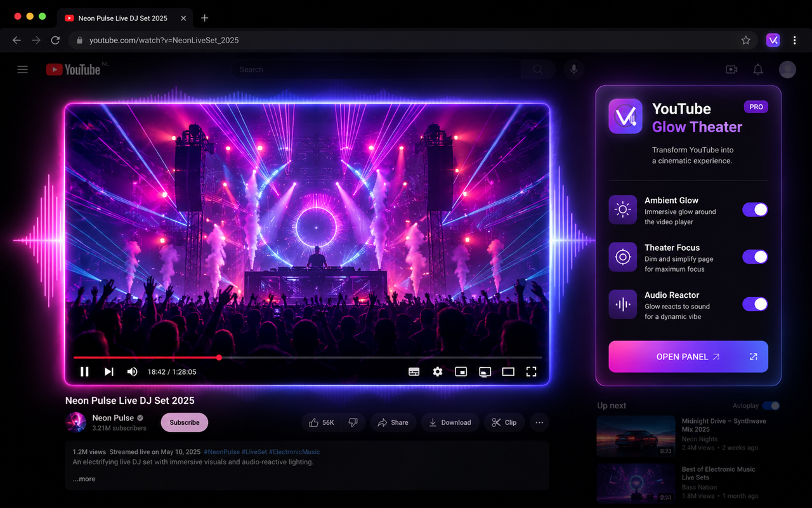
Task: Skip to the next video
Action: pyautogui.click(x=108, y=372)
